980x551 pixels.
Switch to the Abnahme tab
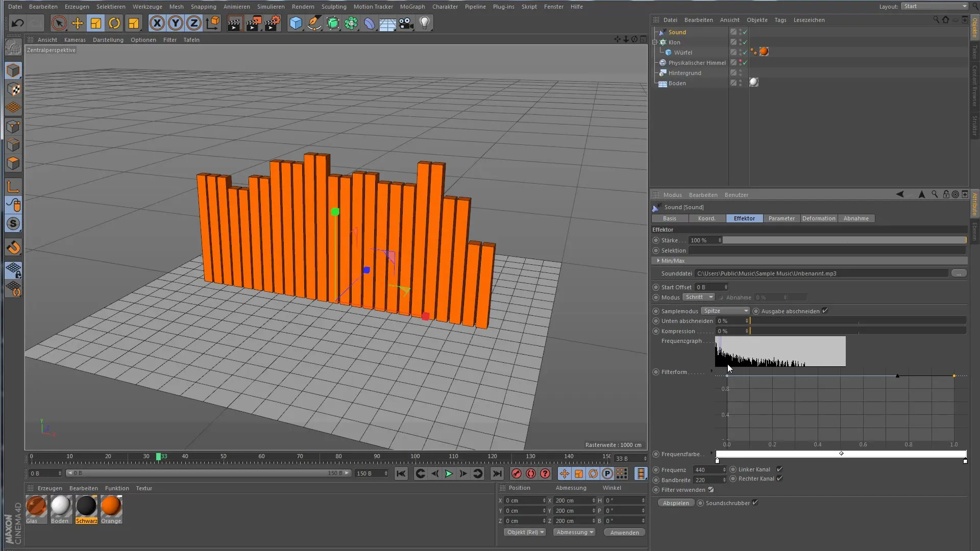pos(856,218)
